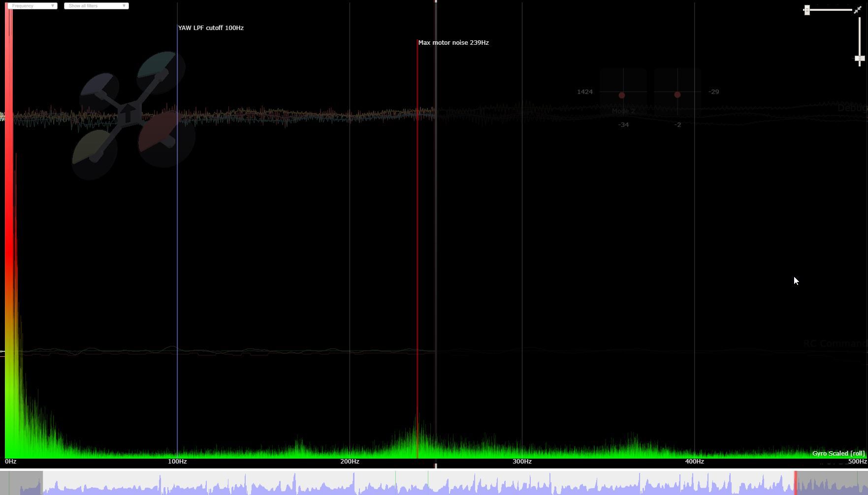The image size is (868, 495).
Task: Click the 300Hz axis label
Action: (x=522, y=462)
